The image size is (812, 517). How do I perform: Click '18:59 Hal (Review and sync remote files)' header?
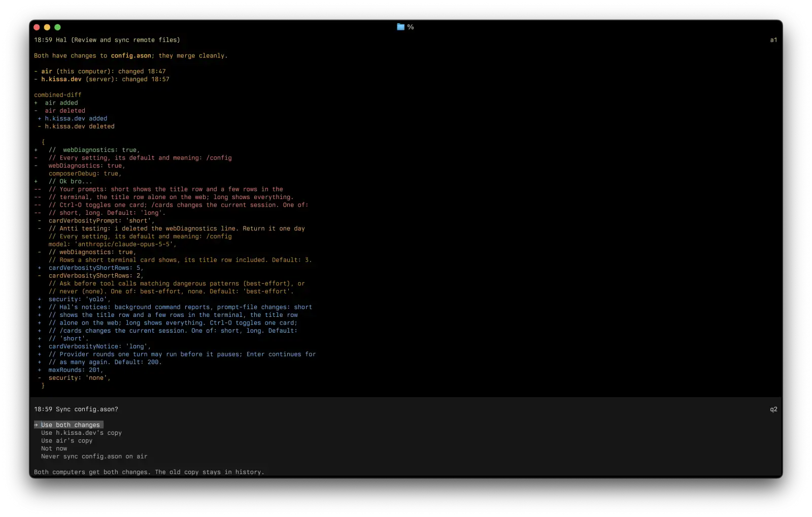[x=107, y=40]
